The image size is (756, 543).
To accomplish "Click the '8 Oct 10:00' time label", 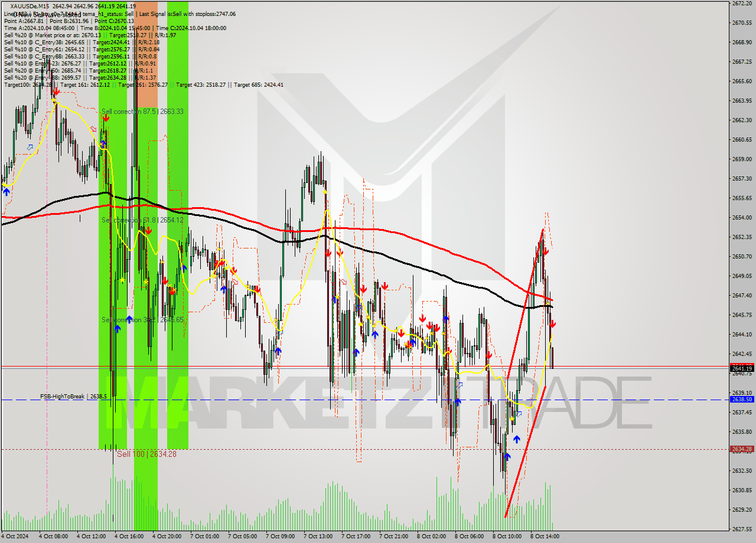I will tap(507, 537).
